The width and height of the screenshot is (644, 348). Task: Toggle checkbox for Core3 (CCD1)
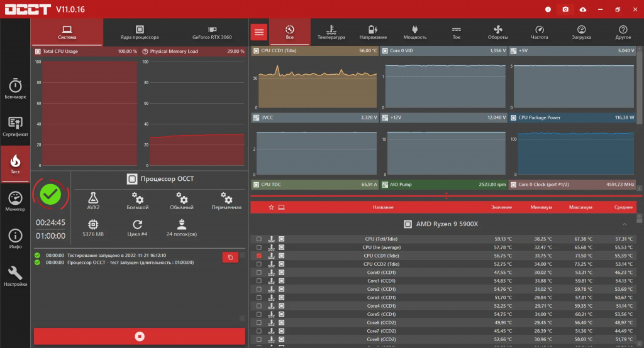pyautogui.click(x=258, y=298)
